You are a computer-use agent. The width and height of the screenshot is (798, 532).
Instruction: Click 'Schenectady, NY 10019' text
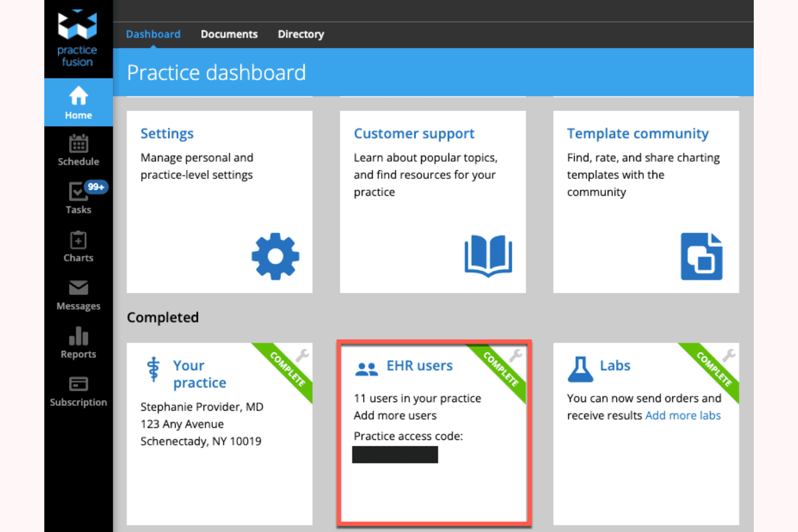(x=201, y=441)
